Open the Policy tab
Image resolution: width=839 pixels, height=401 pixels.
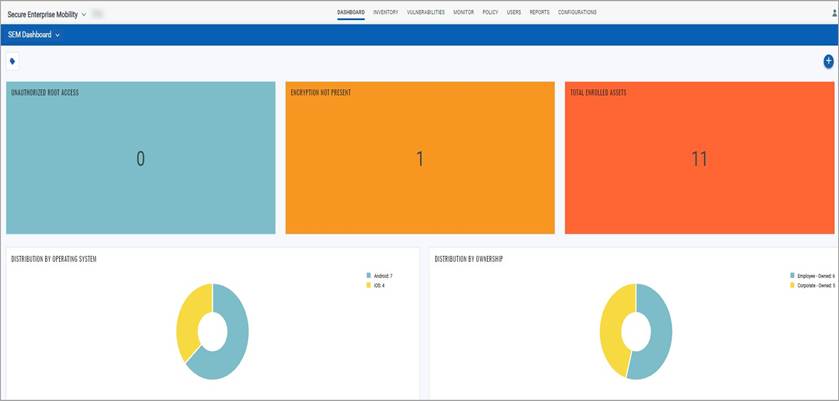pos(490,12)
